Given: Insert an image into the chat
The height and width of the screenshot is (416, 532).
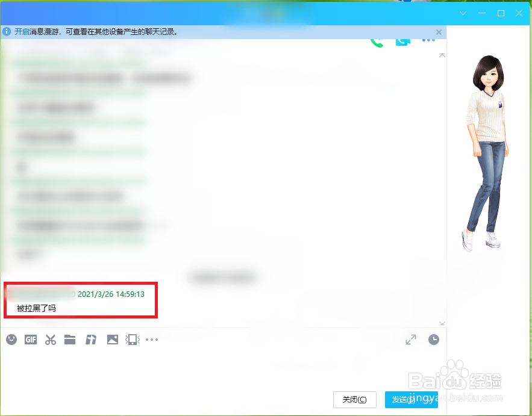Looking at the screenshot, I should coord(112,339).
